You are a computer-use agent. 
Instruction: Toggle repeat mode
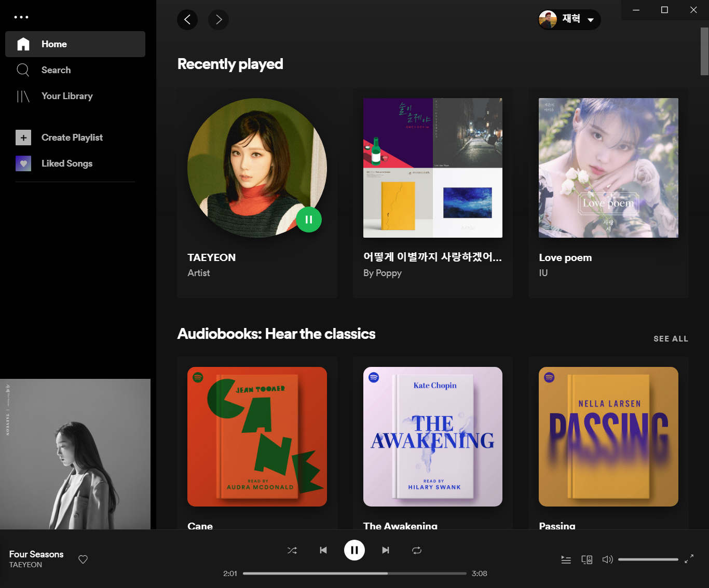click(417, 550)
